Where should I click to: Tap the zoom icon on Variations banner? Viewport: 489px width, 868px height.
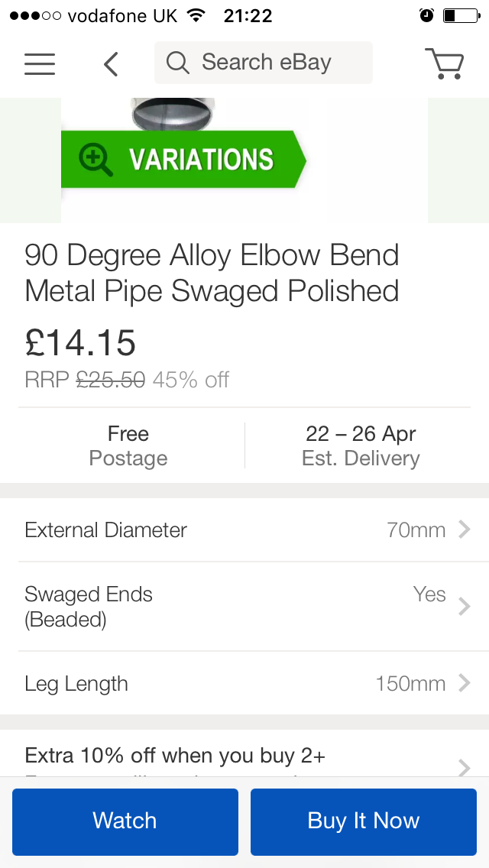(x=96, y=159)
